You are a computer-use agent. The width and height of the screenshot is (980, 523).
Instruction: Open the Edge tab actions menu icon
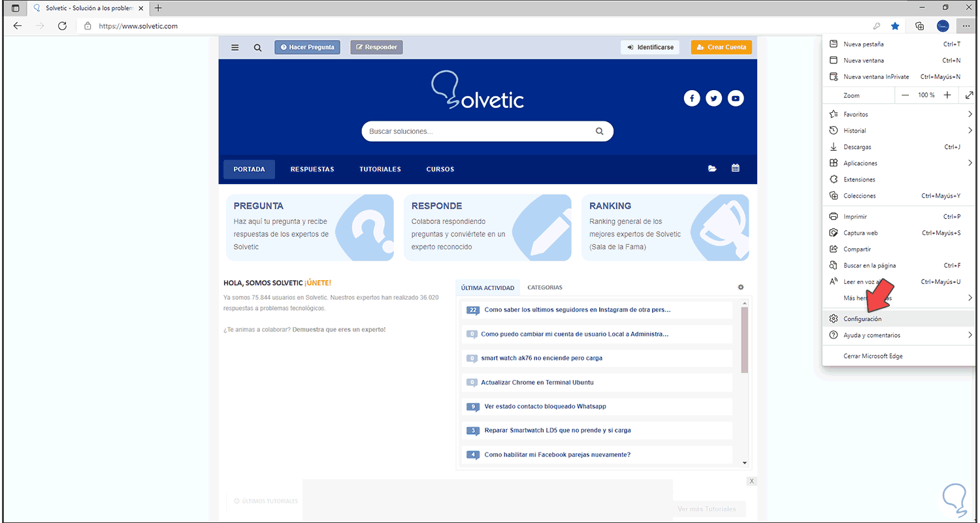16,8
